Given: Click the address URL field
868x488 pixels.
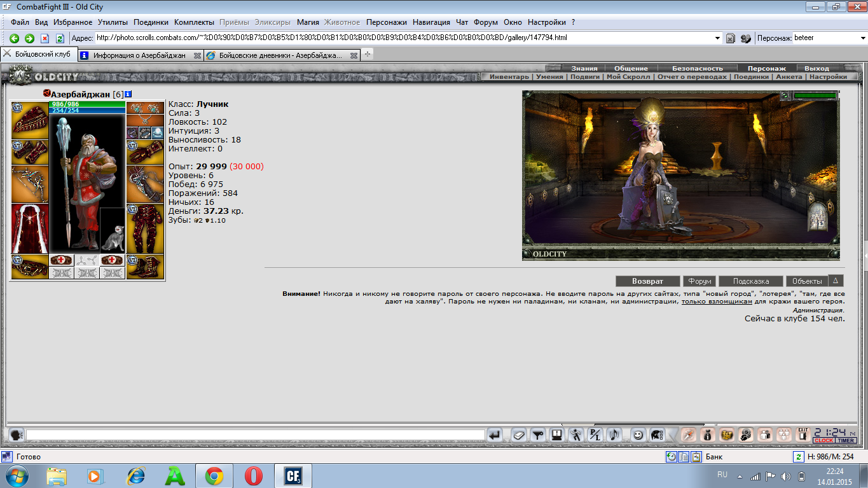Looking at the screenshot, I should 404,38.
